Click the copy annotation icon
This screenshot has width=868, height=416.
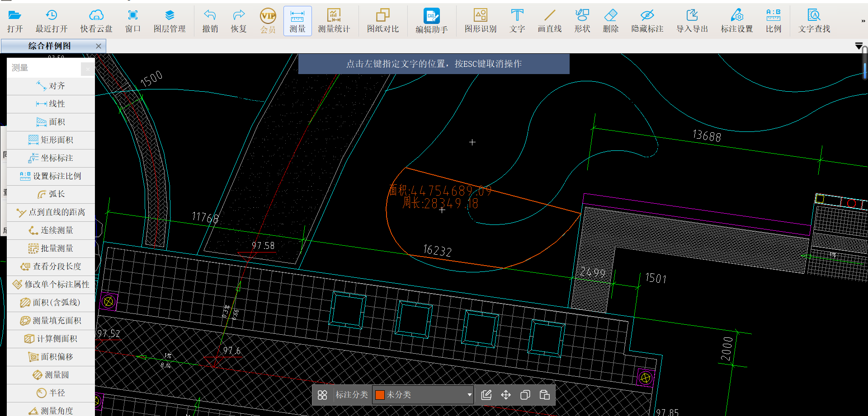pyautogui.click(x=525, y=395)
